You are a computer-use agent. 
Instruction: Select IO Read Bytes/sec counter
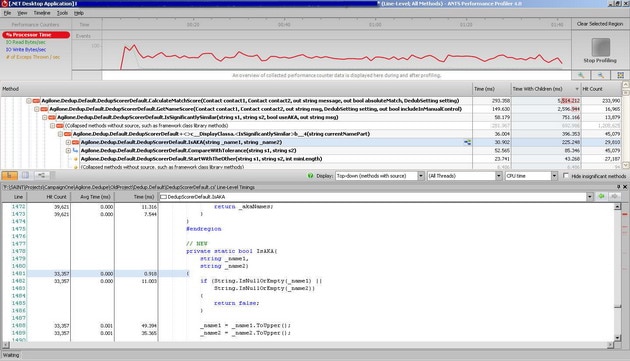(x=26, y=42)
